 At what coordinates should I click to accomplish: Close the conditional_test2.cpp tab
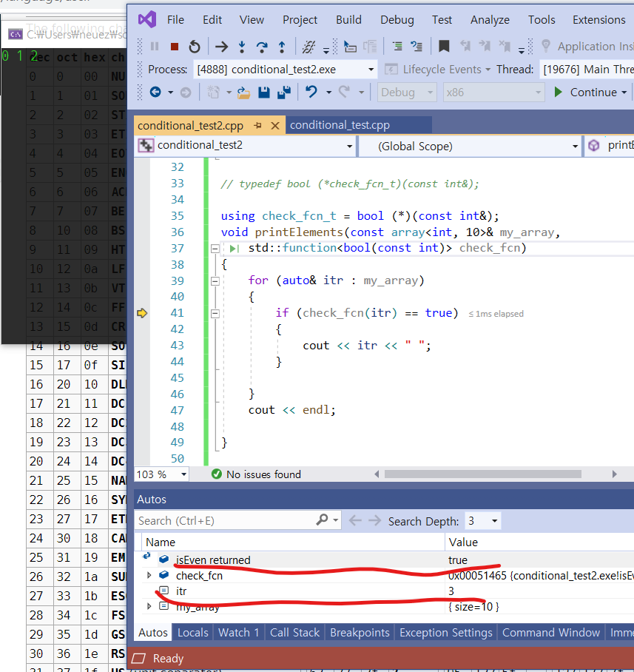tap(275, 126)
